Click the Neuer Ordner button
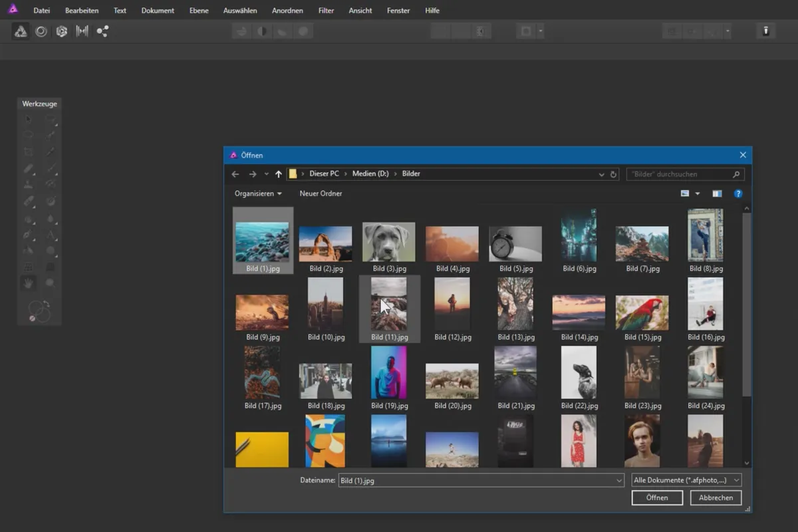 coord(321,194)
